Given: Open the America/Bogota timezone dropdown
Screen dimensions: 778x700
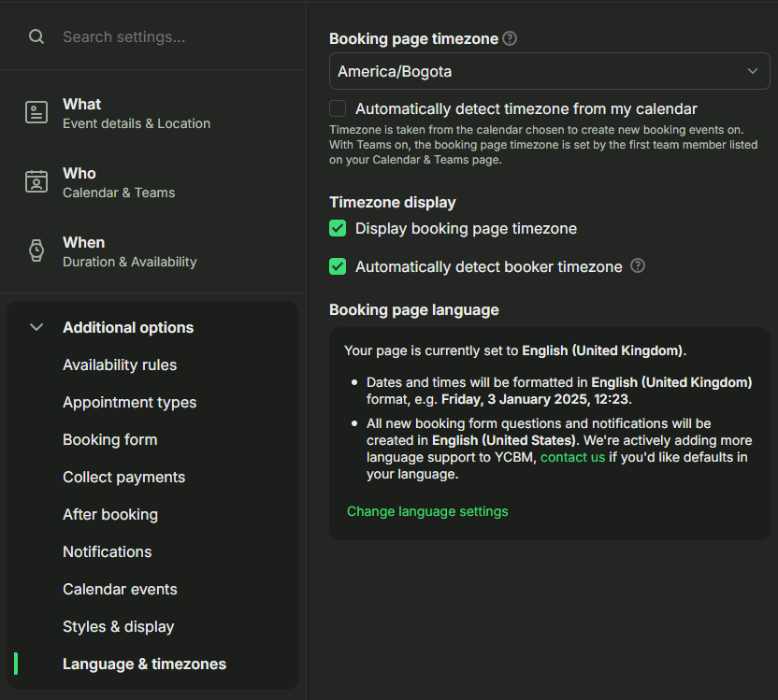Looking at the screenshot, I should pyautogui.click(x=549, y=71).
